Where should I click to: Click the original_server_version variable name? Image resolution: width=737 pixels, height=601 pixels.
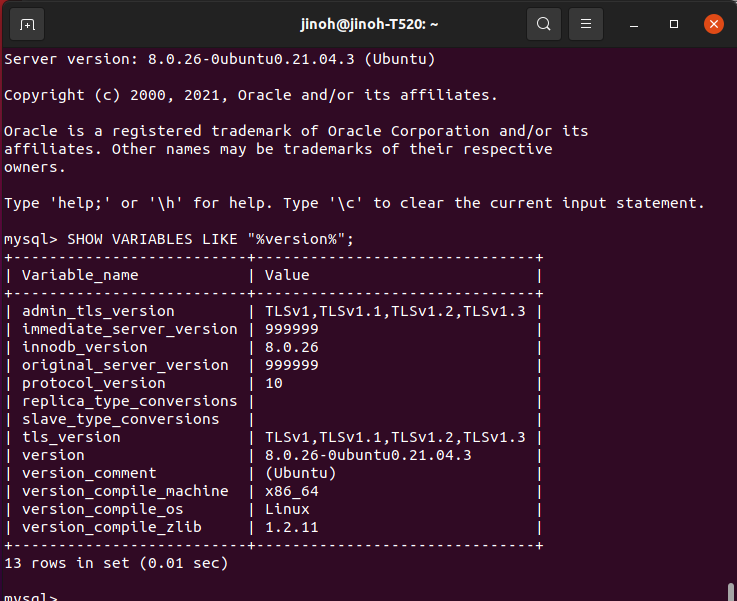(x=125, y=365)
